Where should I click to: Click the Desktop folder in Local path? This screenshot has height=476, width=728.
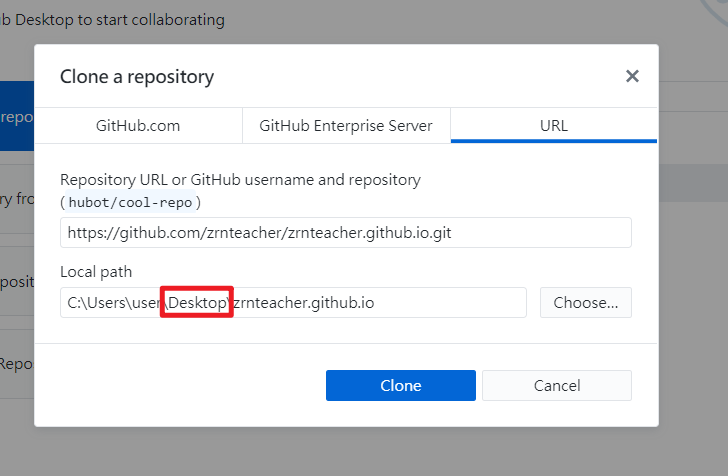click(x=197, y=302)
